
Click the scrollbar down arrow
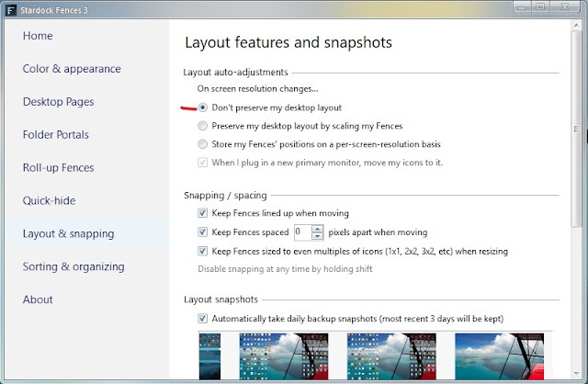point(576,374)
